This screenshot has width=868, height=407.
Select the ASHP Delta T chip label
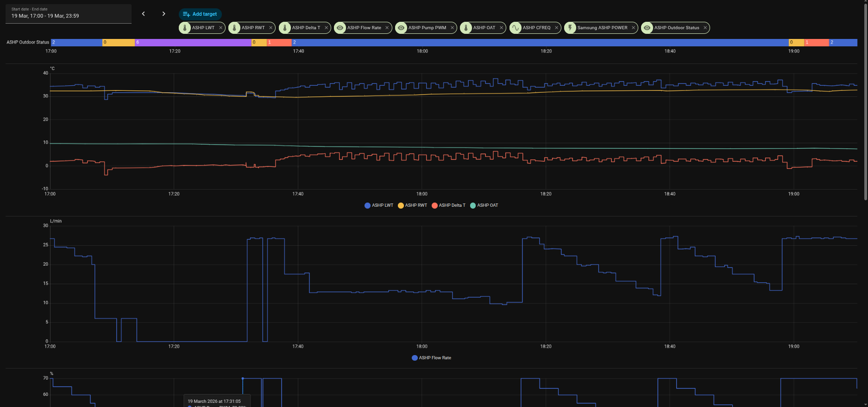306,28
